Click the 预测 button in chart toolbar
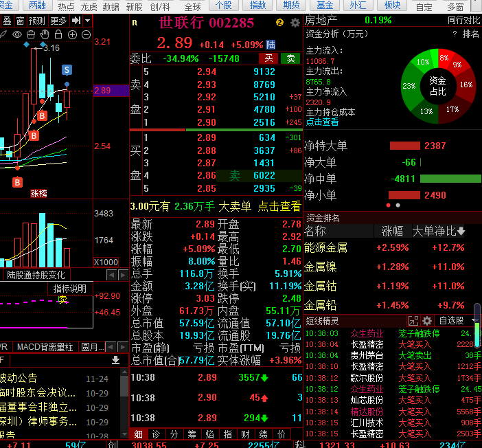Viewport: 482px width, 448px height. coord(36,21)
